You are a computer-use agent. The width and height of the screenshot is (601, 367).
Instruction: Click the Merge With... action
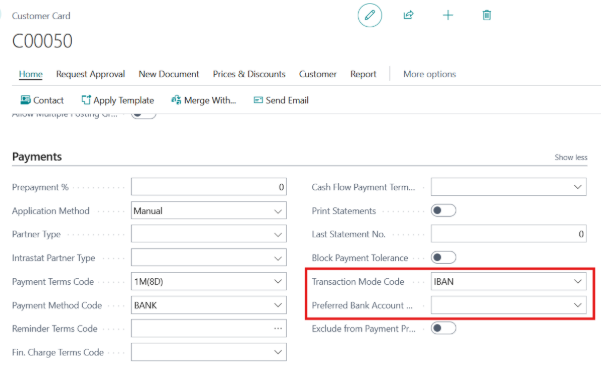pyautogui.click(x=204, y=100)
